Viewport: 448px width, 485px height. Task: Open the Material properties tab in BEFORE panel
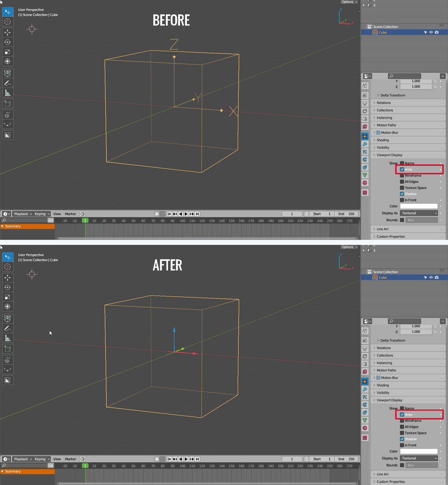click(x=365, y=183)
